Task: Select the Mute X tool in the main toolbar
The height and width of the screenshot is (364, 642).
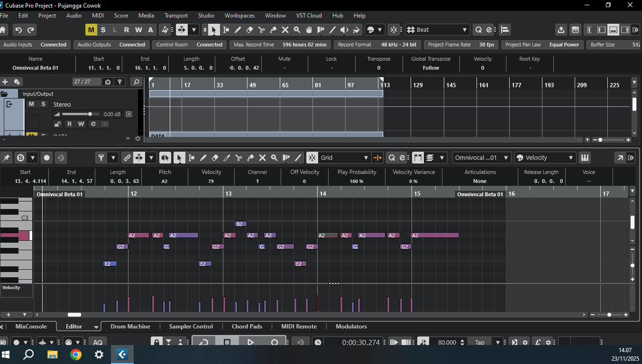Action: [285, 30]
